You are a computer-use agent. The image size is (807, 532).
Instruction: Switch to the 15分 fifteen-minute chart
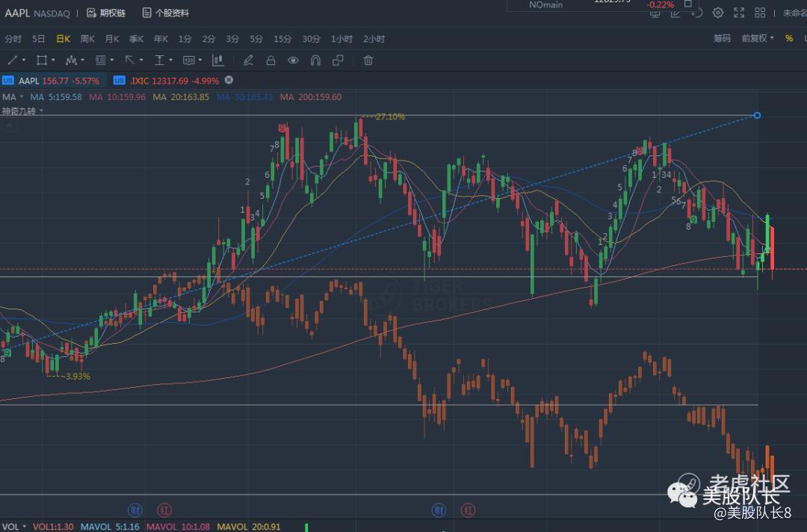(282, 39)
